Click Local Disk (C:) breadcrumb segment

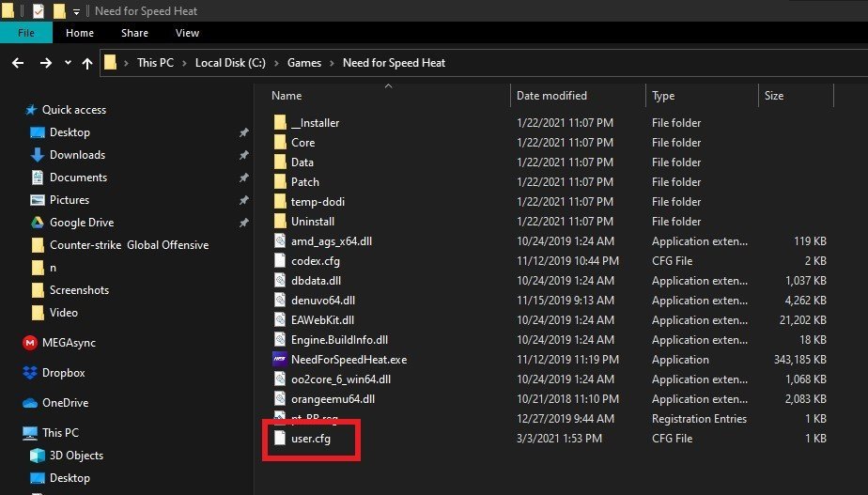(232, 63)
